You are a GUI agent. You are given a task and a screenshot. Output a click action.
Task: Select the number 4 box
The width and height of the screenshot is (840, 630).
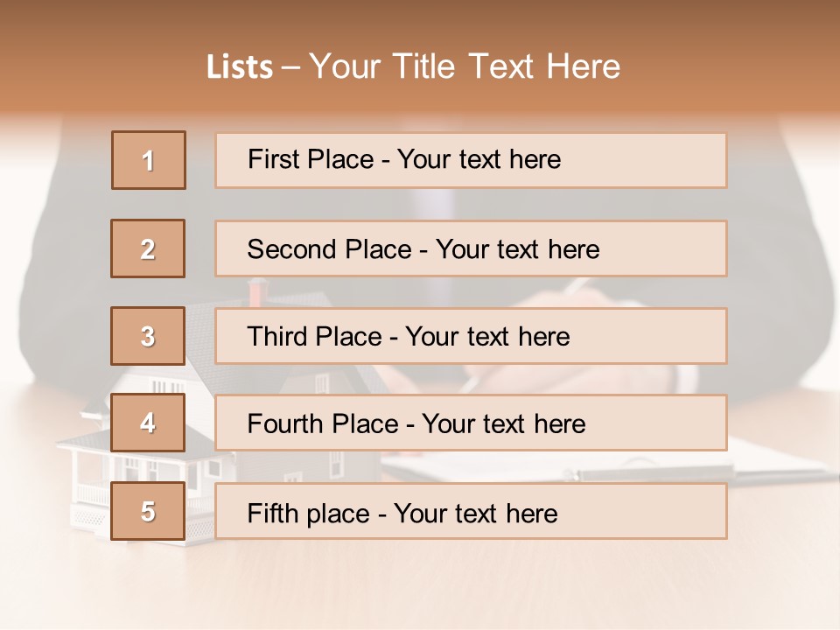148,423
